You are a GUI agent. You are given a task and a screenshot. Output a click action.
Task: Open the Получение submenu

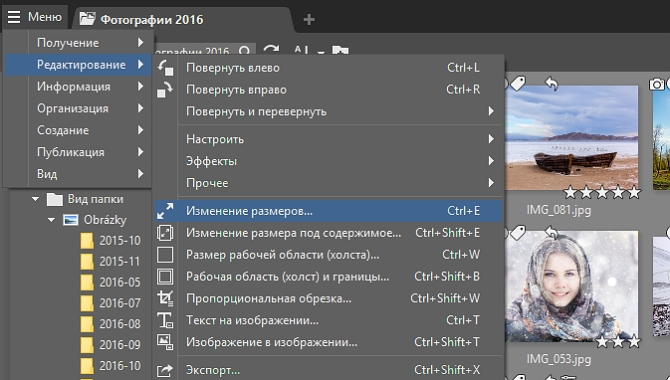[x=77, y=43]
